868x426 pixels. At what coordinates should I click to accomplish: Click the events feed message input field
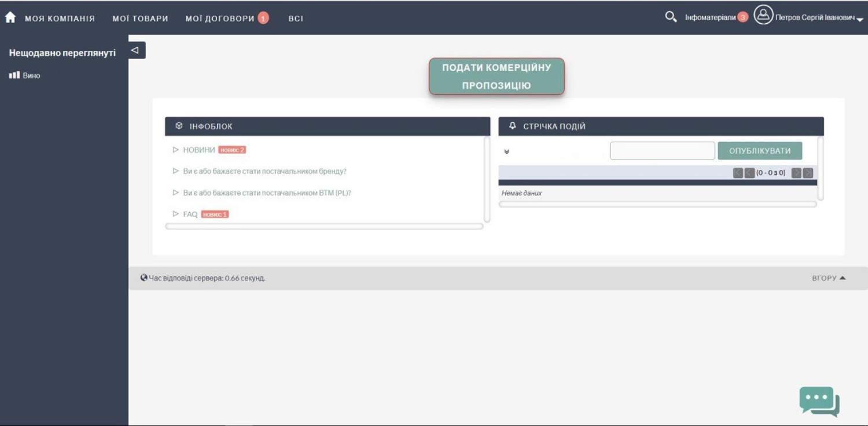point(662,151)
